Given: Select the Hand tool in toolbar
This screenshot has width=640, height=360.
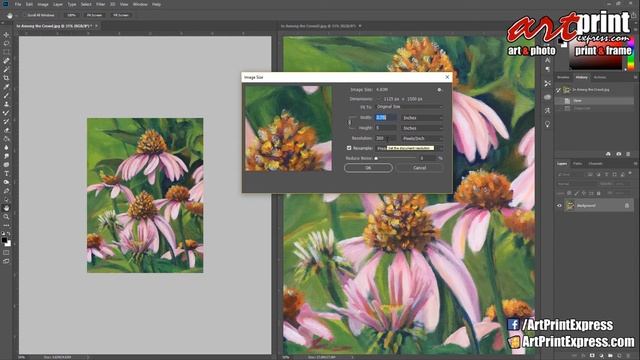Looking at the screenshot, I should click(6, 208).
